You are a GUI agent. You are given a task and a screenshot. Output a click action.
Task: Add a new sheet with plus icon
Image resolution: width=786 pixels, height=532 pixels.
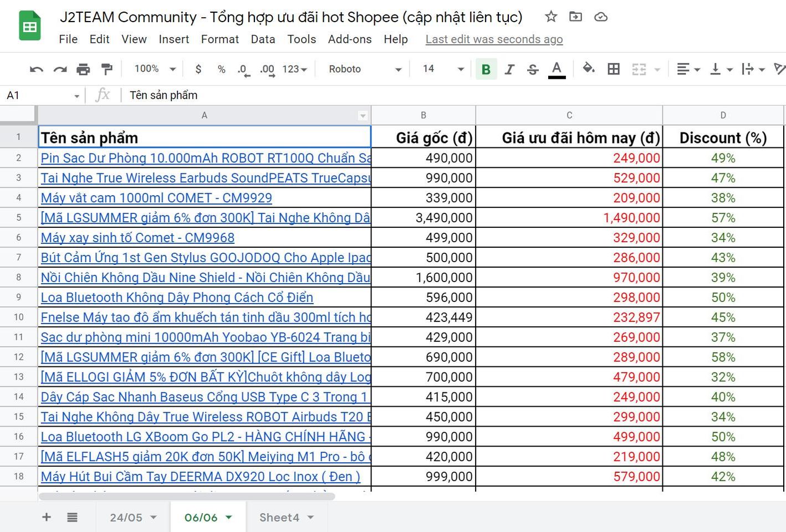pyautogui.click(x=47, y=517)
